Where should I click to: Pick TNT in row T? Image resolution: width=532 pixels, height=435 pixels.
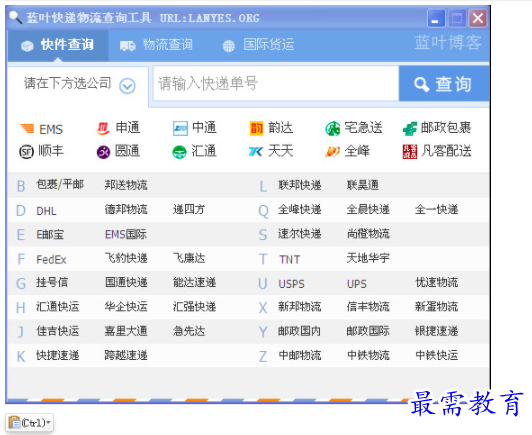289,260
